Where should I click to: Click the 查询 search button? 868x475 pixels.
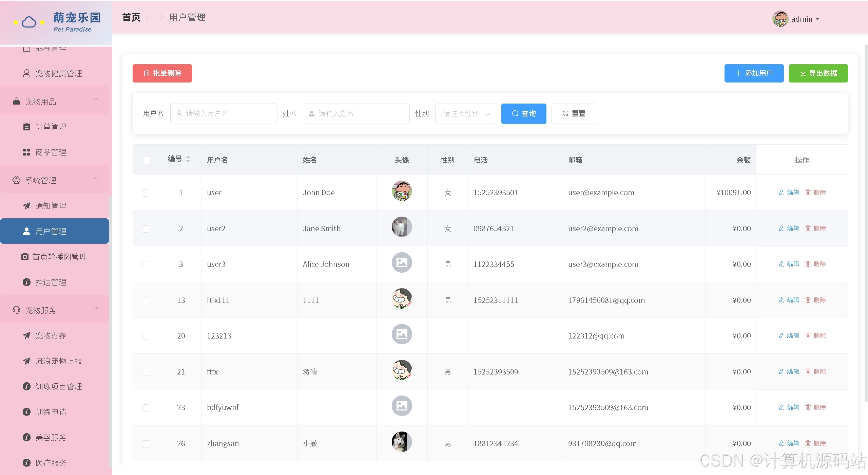tap(524, 114)
